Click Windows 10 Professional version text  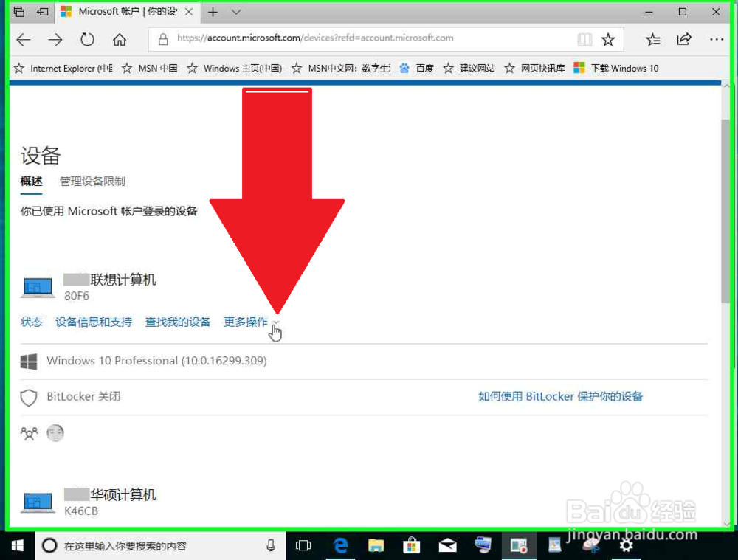[x=156, y=361]
